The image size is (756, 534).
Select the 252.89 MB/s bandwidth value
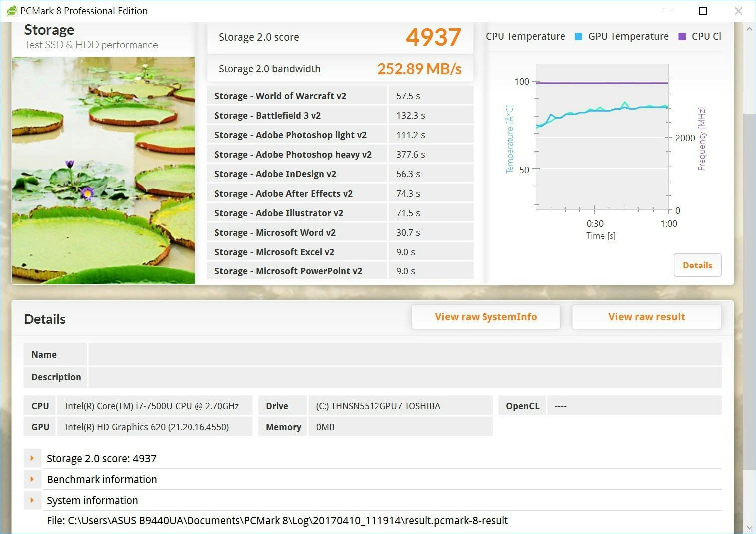(419, 69)
